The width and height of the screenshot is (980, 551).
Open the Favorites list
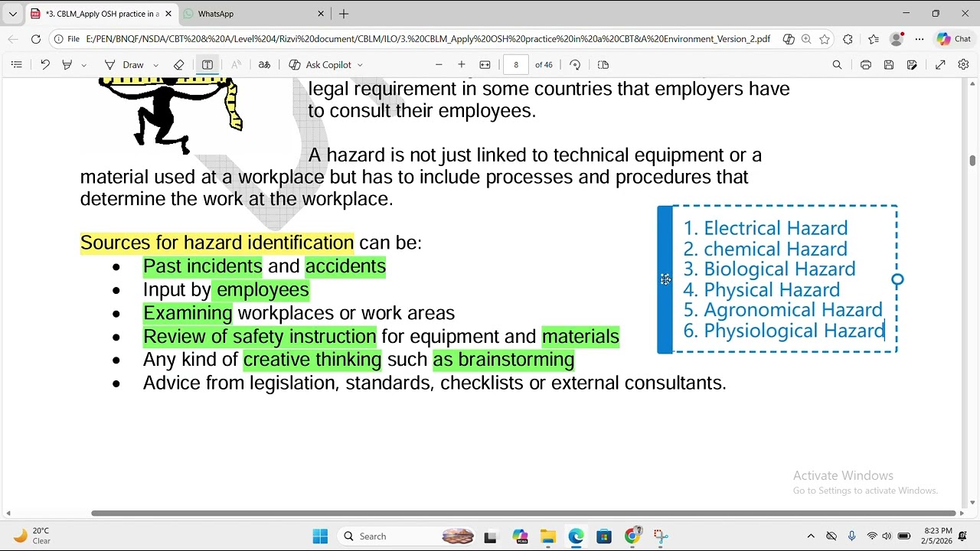click(x=874, y=39)
